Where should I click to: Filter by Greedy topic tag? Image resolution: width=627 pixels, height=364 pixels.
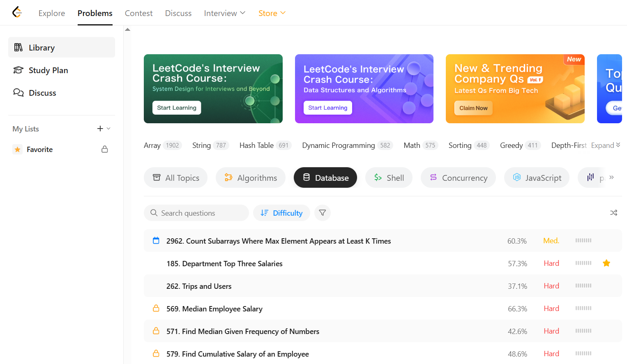520,145
